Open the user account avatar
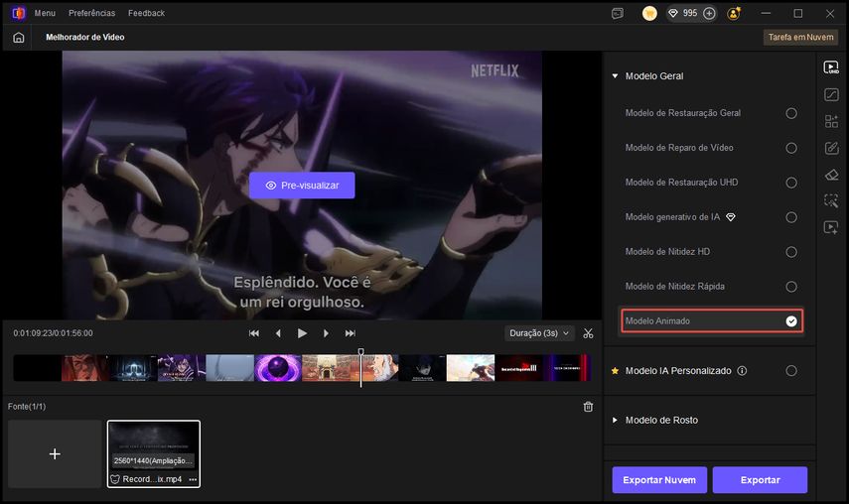 (x=734, y=13)
